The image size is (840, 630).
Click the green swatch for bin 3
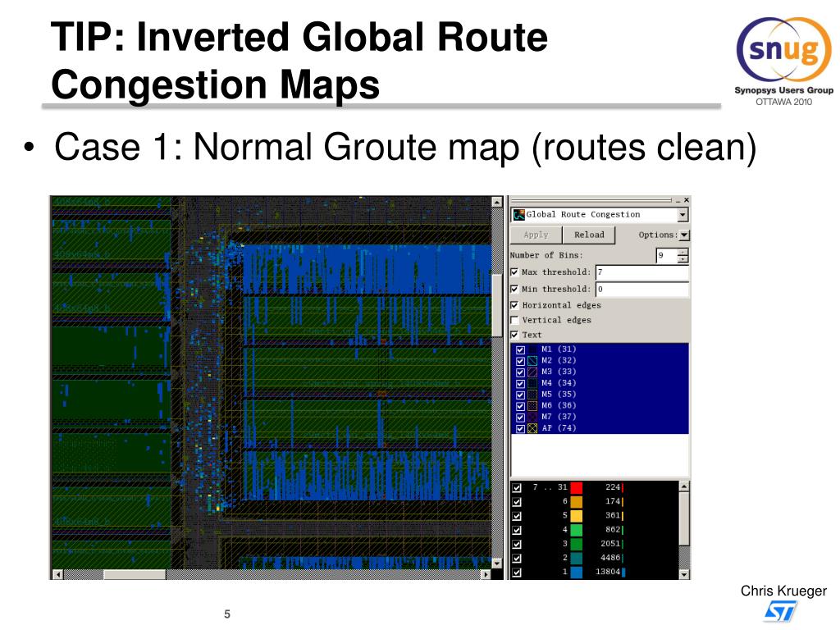click(577, 544)
